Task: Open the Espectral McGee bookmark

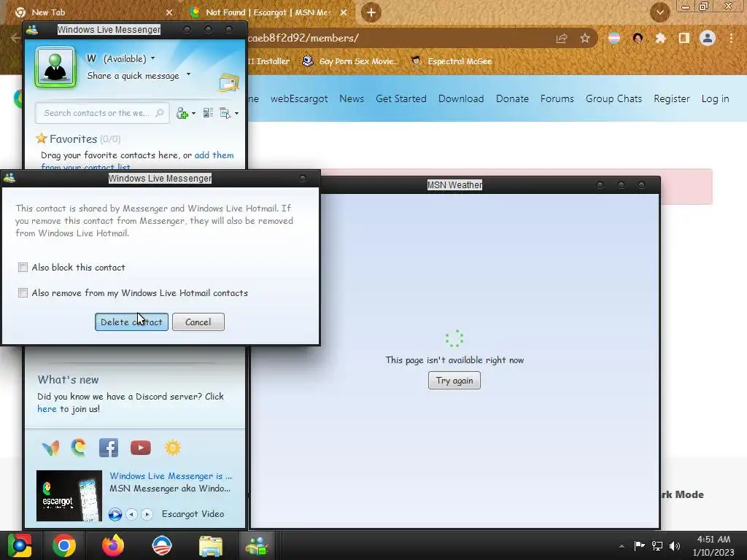Action: (x=452, y=61)
